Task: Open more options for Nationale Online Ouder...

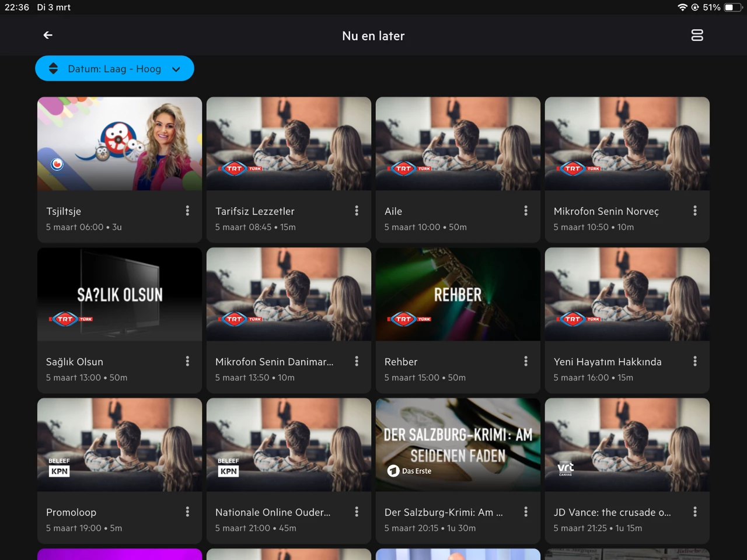Action: pos(357,512)
